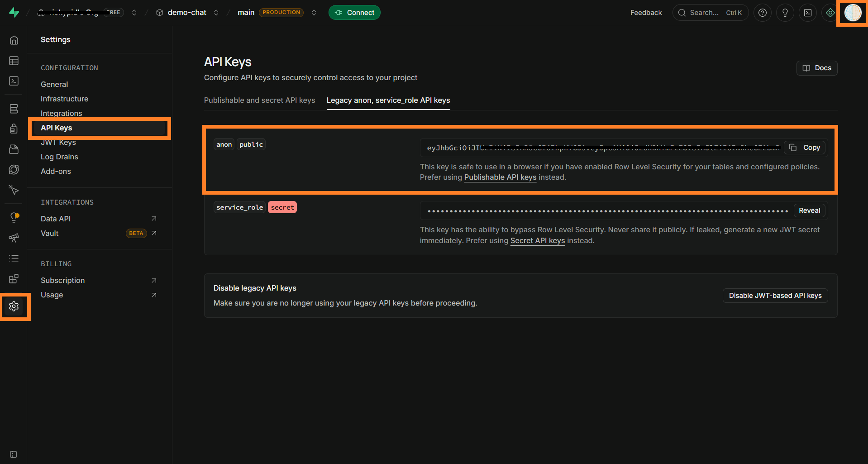Viewport: 868px width, 464px height.
Task: Open General settings menu item
Action: pyautogui.click(x=54, y=84)
